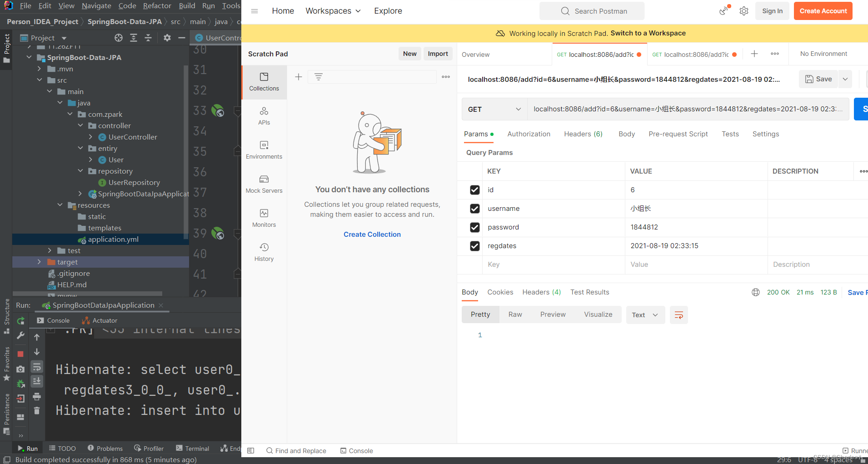Switch to the Headers (6) request tab
This screenshot has height=464, width=868.
point(583,134)
